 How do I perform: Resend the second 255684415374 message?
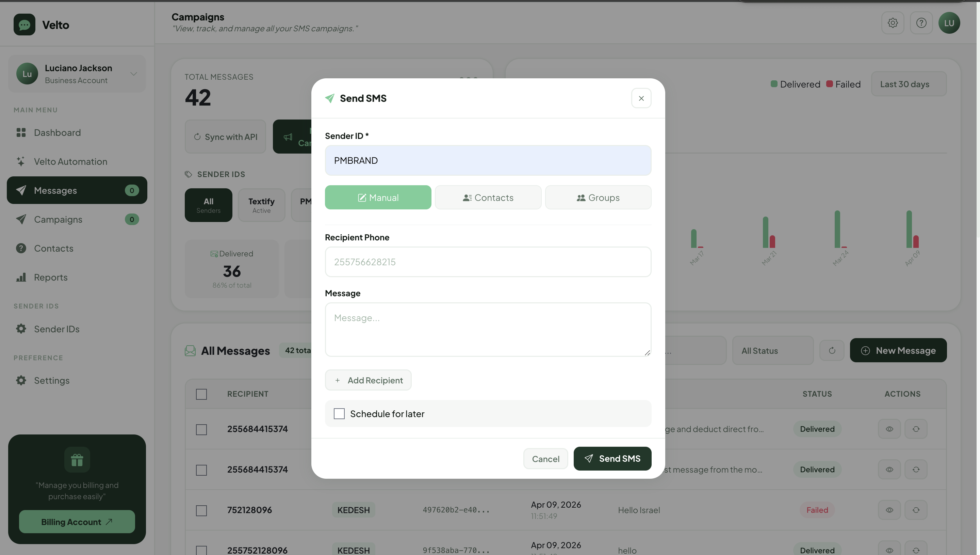(x=916, y=470)
